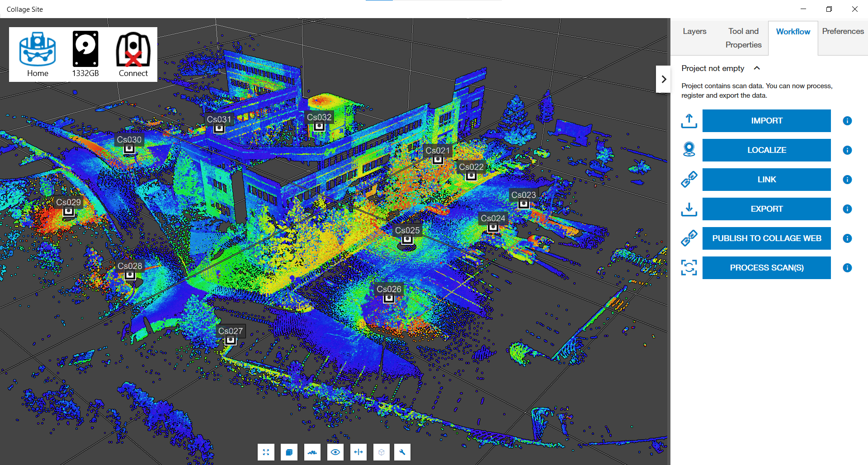868x465 pixels.
Task: Toggle the wireframe cube outline icon
Action: click(x=382, y=452)
